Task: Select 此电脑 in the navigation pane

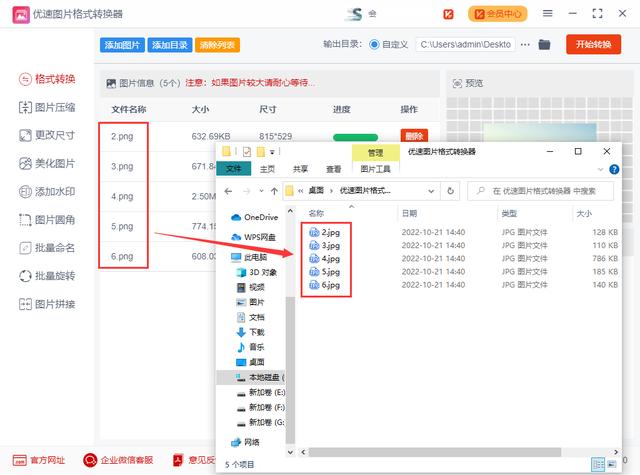Action: click(x=249, y=257)
